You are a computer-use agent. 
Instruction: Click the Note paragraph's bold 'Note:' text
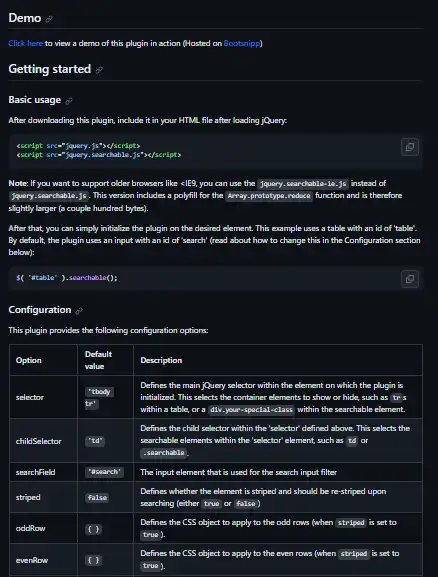pyautogui.click(x=18, y=184)
